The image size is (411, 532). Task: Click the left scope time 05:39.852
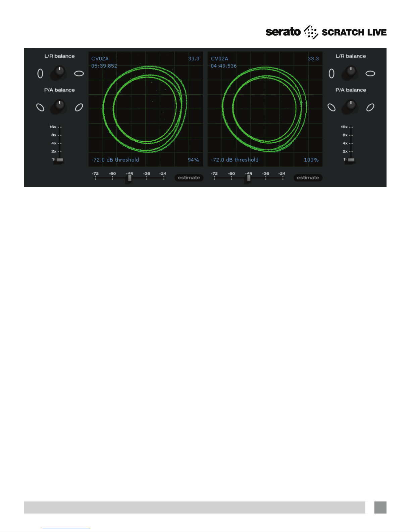pos(104,66)
